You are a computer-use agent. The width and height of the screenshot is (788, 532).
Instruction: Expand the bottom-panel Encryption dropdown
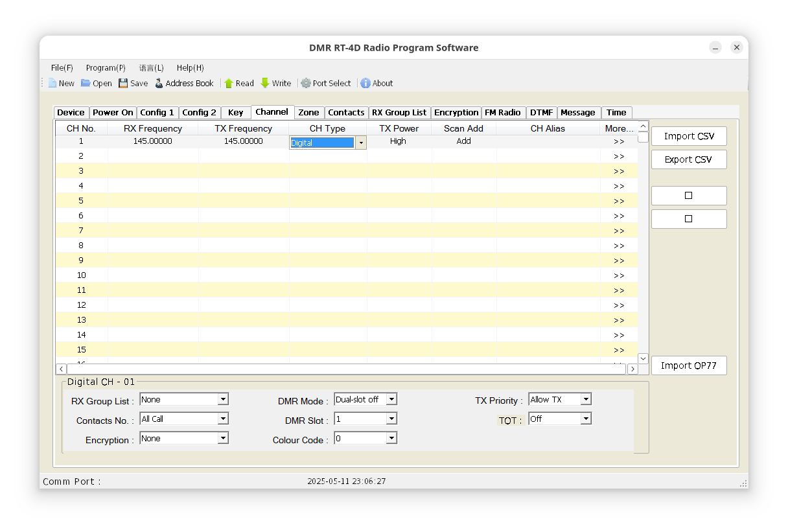[x=223, y=438]
